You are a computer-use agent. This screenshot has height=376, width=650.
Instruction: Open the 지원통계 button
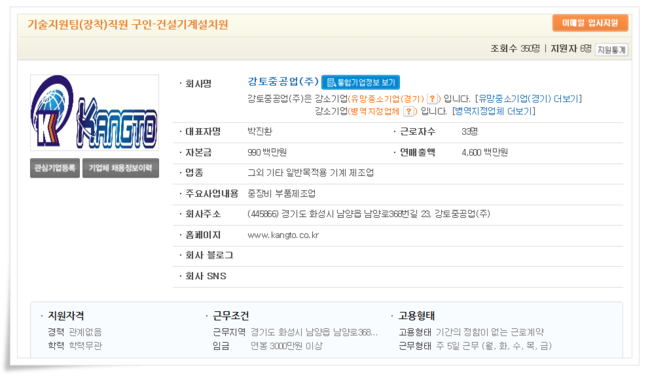pos(611,50)
